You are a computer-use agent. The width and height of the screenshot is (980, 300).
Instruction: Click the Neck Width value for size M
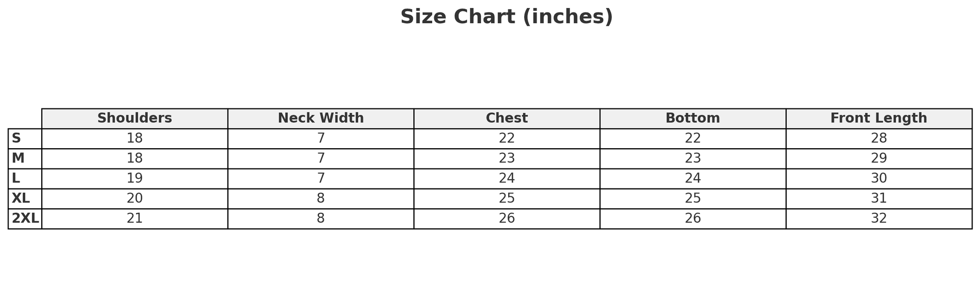[321, 158]
